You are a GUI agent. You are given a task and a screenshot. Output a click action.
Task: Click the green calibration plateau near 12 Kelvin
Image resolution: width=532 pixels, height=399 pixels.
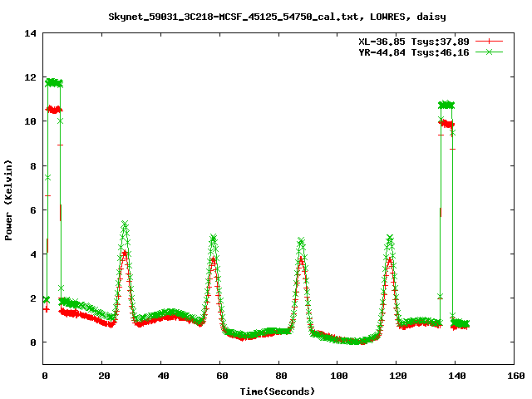(54, 82)
